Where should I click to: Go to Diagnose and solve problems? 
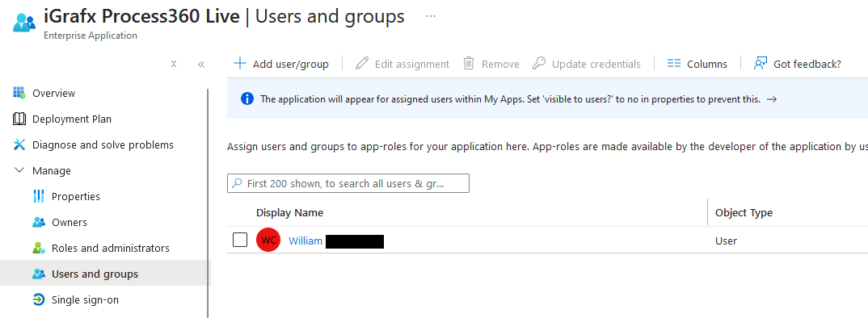103,145
